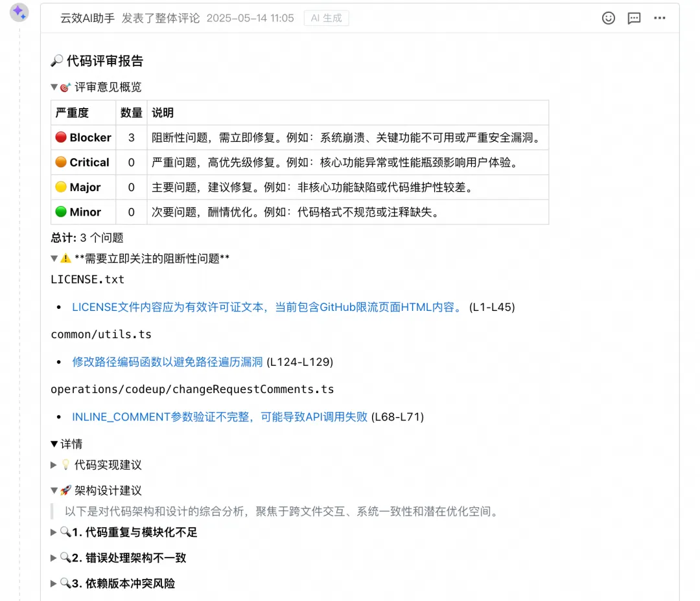Click the operations/codeup/changeRequestComments.ts file name
This screenshot has width=700, height=601.
(192, 389)
